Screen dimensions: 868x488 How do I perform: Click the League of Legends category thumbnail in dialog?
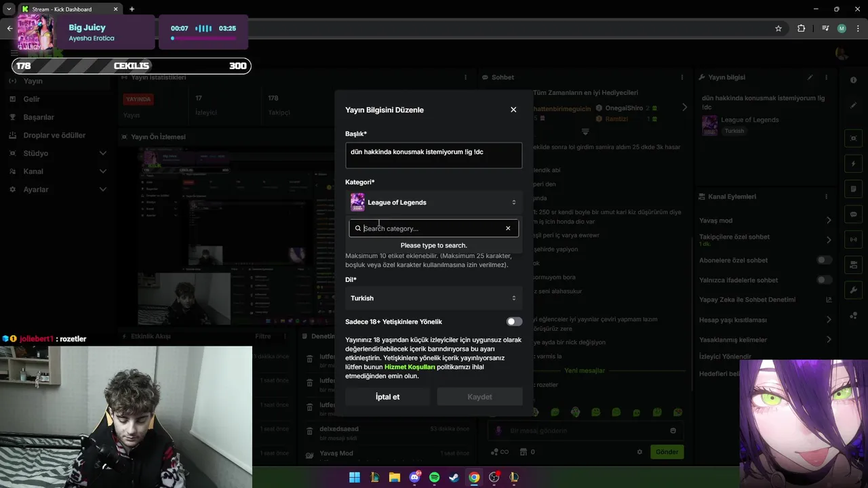(357, 203)
